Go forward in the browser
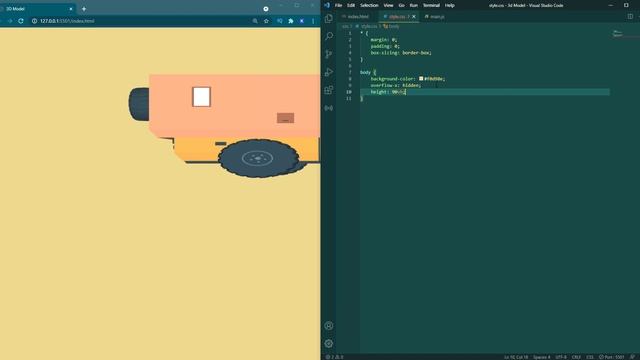The image size is (640, 360). tap(10, 21)
